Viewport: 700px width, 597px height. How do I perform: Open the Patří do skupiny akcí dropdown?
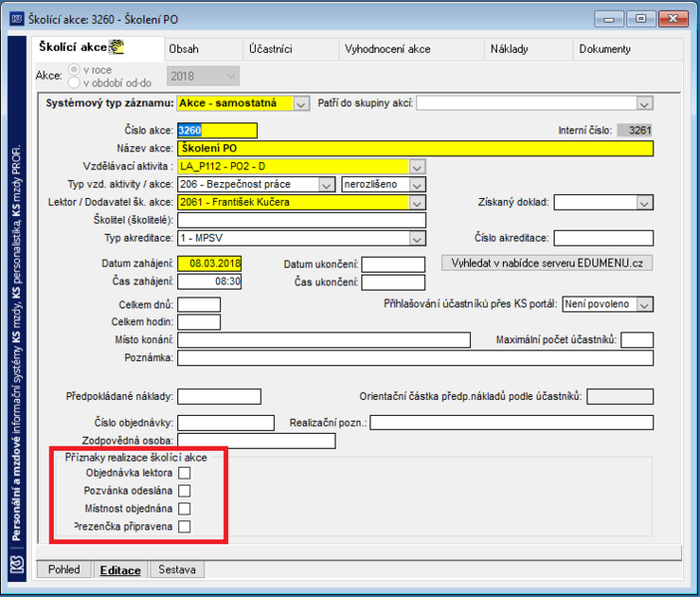coord(644,103)
